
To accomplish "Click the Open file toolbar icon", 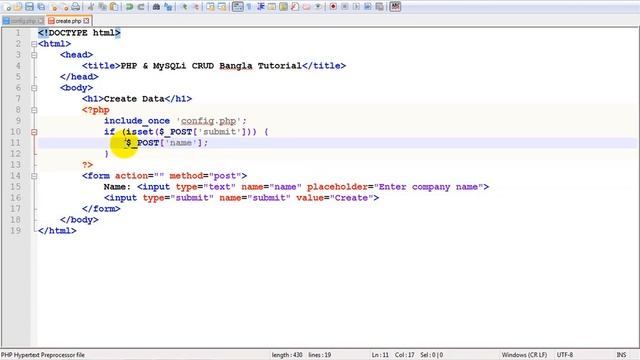I will [18, 7].
